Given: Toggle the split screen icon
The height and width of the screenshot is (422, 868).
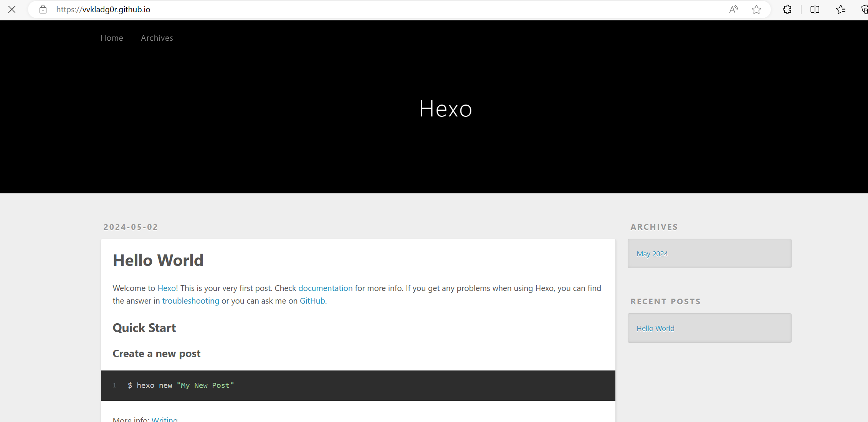Looking at the screenshot, I should (815, 10).
